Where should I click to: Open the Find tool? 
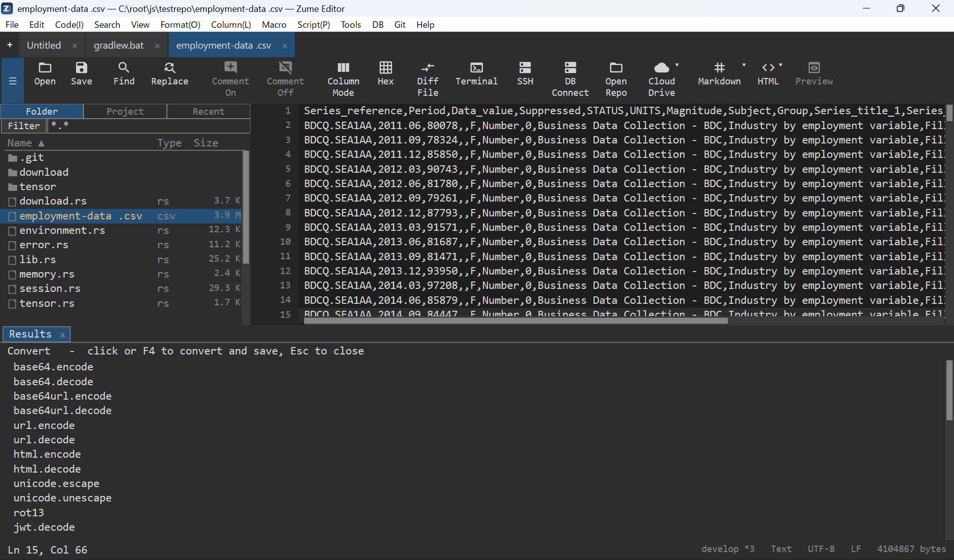pyautogui.click(x=124, y=74)
